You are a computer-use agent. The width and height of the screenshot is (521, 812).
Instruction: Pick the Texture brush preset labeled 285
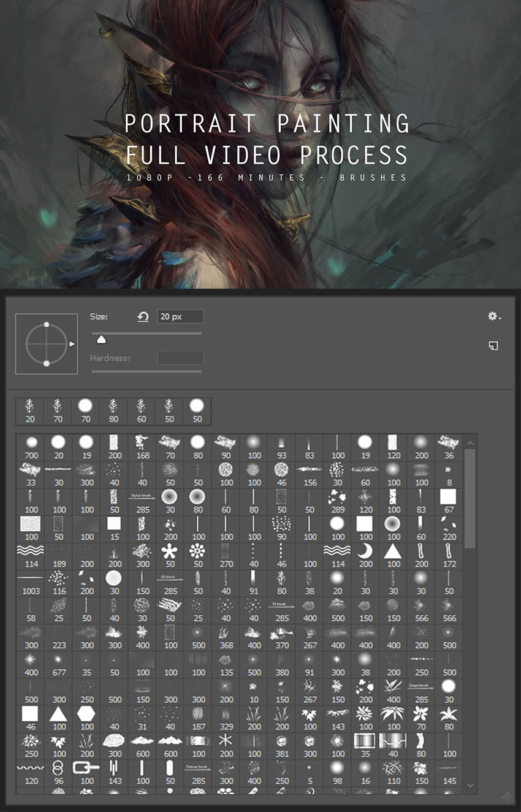(198, 773)
